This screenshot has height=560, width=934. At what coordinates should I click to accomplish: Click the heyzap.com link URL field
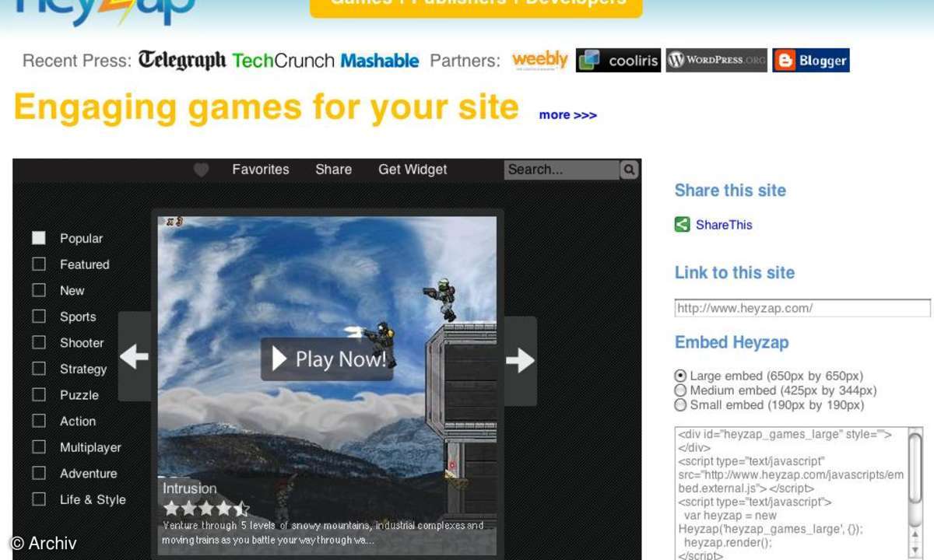802,308
